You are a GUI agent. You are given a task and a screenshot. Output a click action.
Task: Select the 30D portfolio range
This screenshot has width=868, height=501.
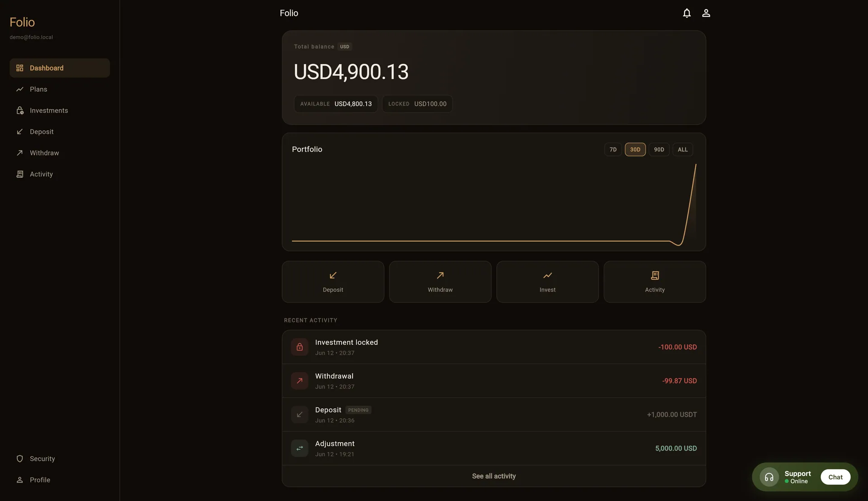coord(635,150)
